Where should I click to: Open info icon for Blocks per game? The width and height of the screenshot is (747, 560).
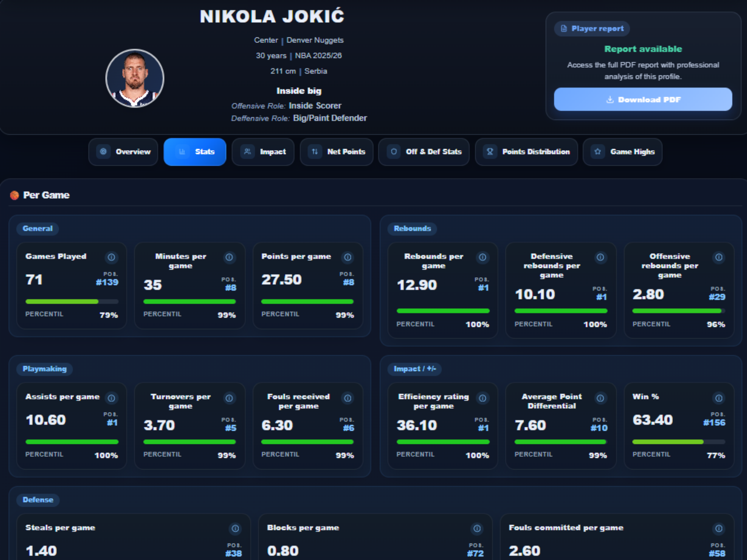(x=477, y=529)
